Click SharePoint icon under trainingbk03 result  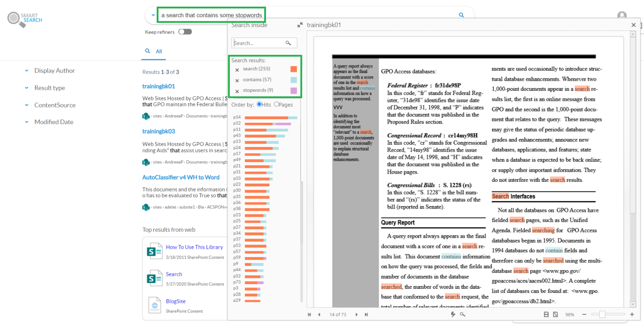[x=146, y=162]
